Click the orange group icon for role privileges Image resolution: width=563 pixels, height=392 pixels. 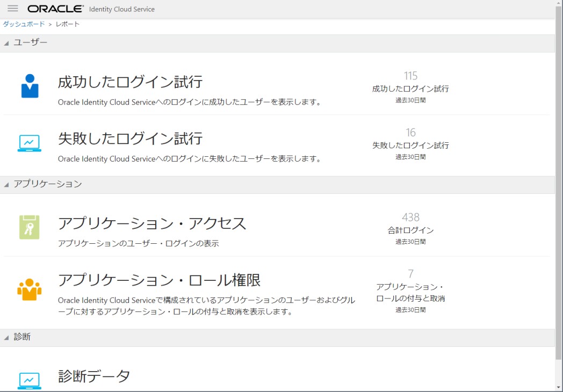tap(30, 289)
